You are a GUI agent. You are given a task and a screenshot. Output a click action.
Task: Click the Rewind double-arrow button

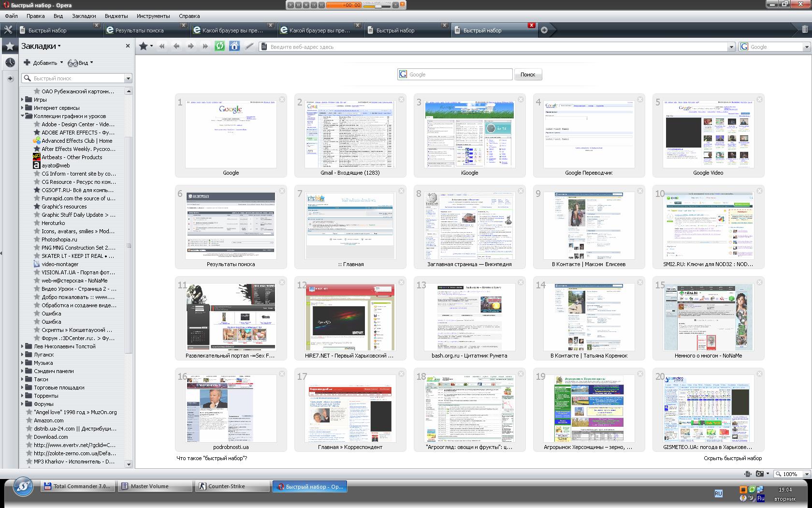162,46
